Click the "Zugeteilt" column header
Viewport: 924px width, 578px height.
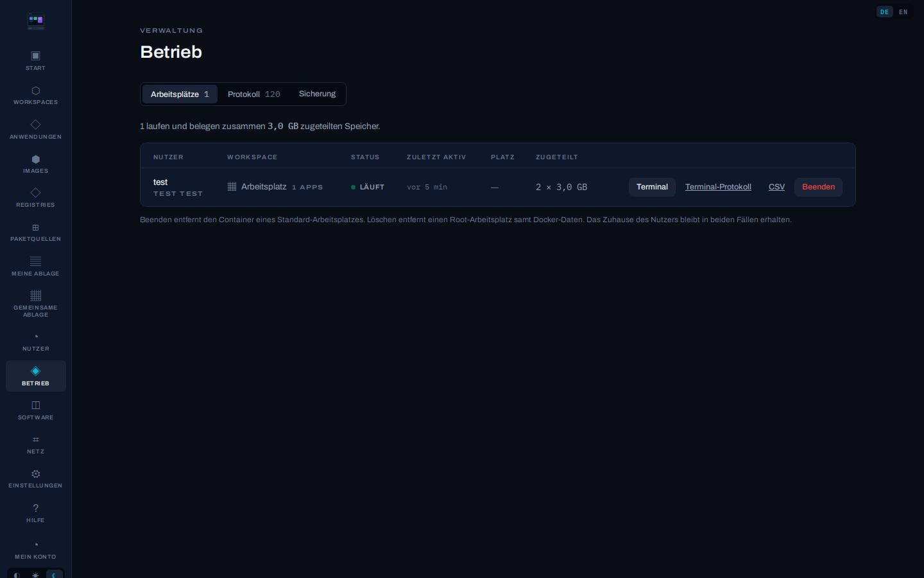pos(557,157)
